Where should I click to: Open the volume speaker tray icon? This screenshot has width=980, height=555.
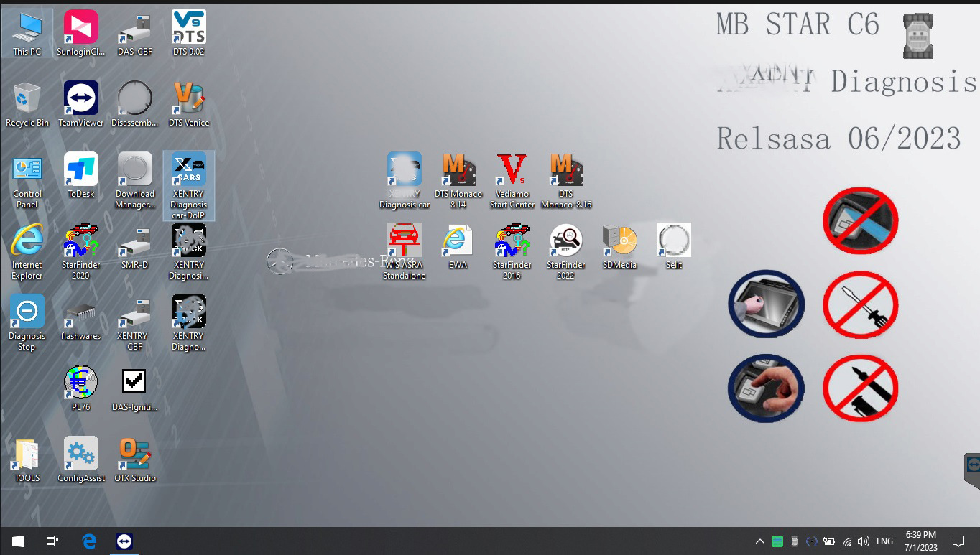(x=864, y=541)
